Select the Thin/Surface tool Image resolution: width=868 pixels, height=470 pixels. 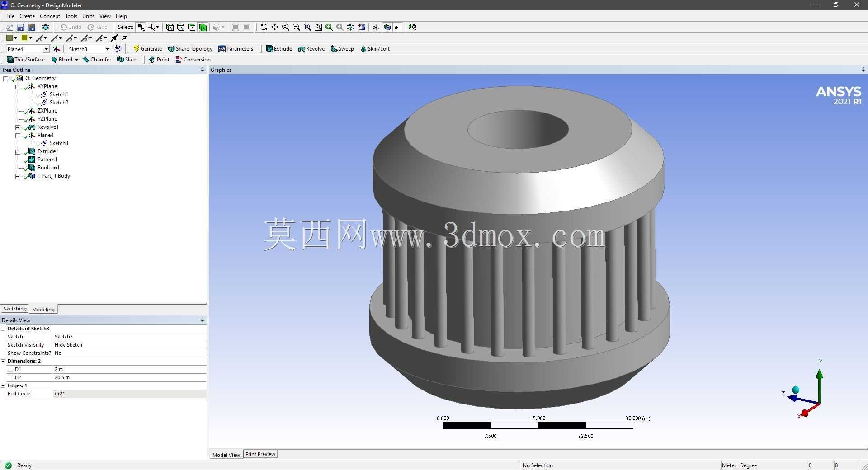[26, 60]
